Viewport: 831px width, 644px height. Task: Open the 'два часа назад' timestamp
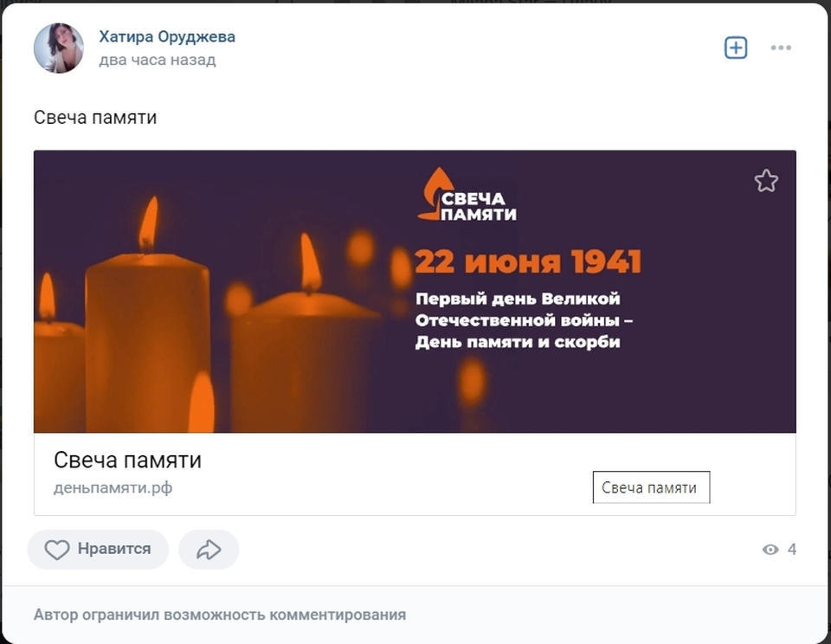158,60
